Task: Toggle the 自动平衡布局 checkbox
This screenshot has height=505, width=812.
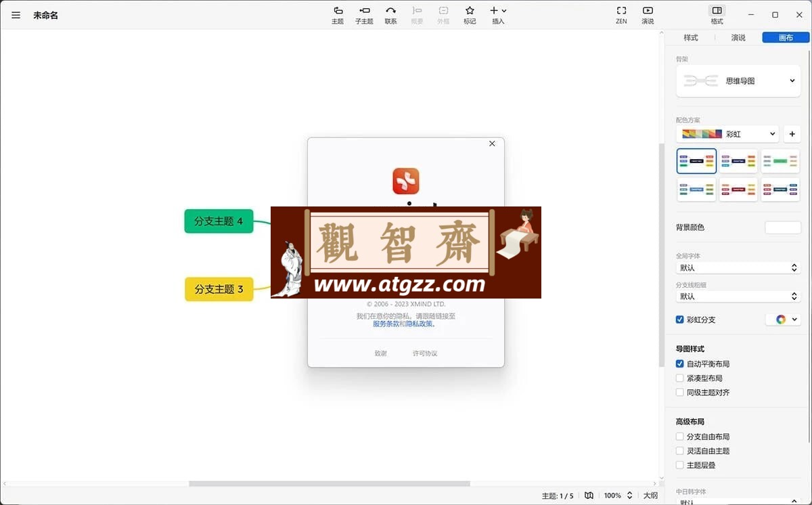Action: click(680, 364)
